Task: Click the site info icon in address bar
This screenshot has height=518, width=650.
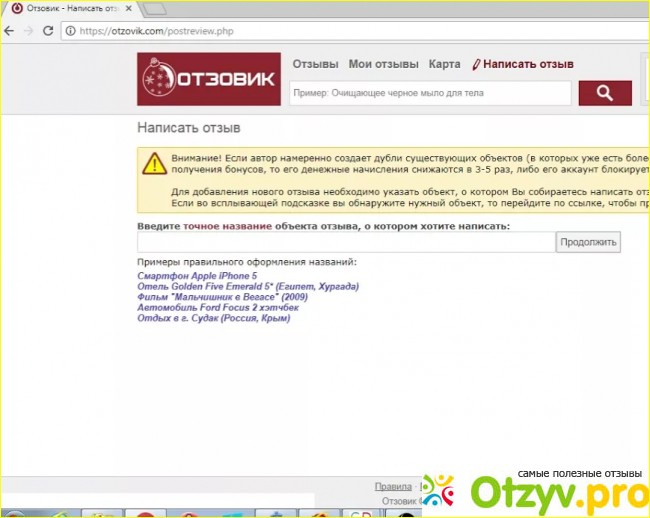Action: click(x=70, y=31)
